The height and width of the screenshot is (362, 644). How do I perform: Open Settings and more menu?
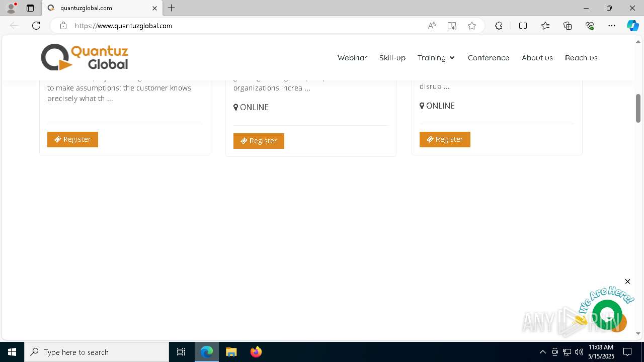pyautogui.click(x=612, y=26)
